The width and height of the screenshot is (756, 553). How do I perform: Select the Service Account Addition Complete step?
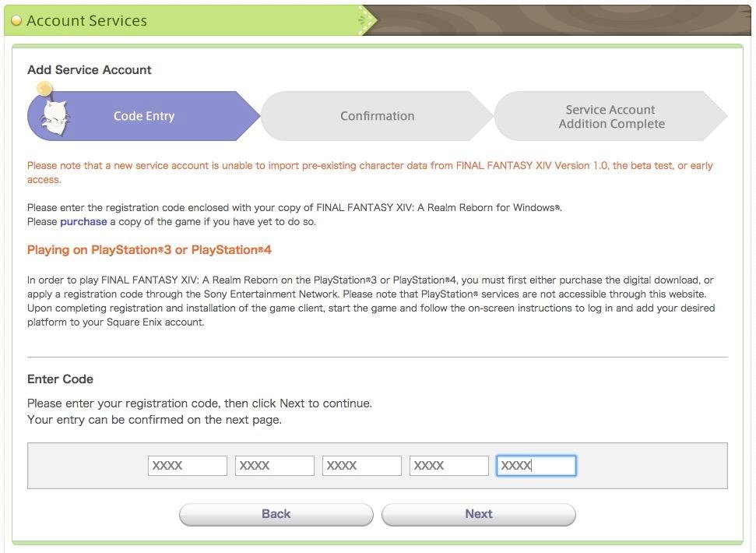click(x=610, y=117)
